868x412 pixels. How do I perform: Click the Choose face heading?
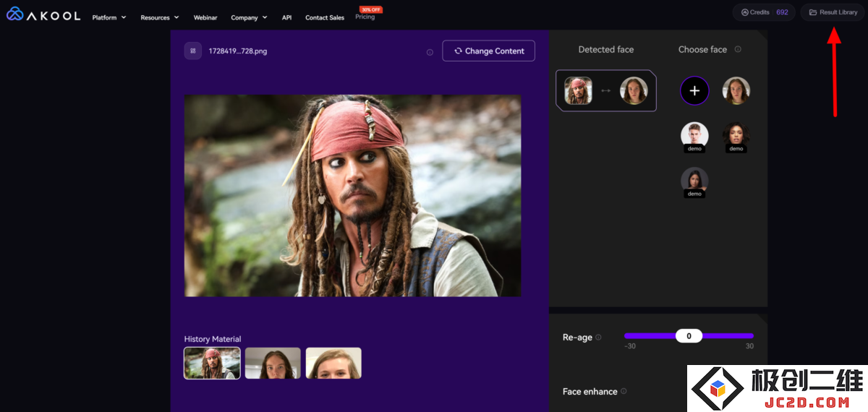click(x=702, y=50)
